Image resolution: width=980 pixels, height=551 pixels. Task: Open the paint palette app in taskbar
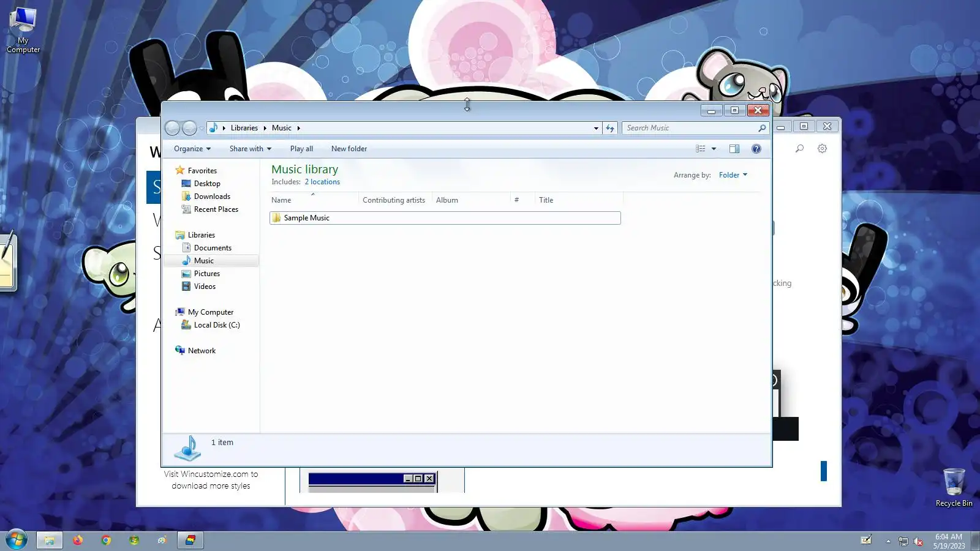pos(162,540)
